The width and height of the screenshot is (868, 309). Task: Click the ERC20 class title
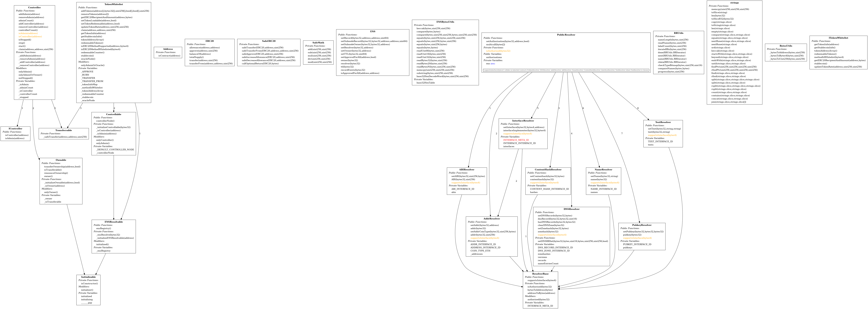coord(210,41)
